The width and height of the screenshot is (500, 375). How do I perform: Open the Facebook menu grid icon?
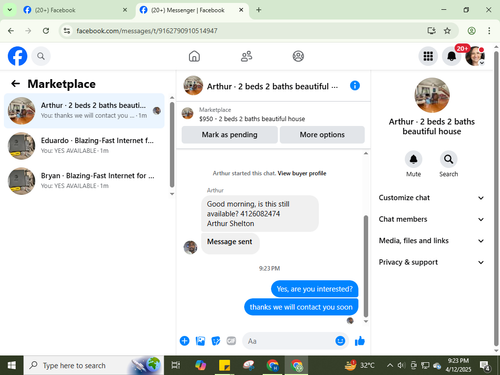[x=428, y=56]
